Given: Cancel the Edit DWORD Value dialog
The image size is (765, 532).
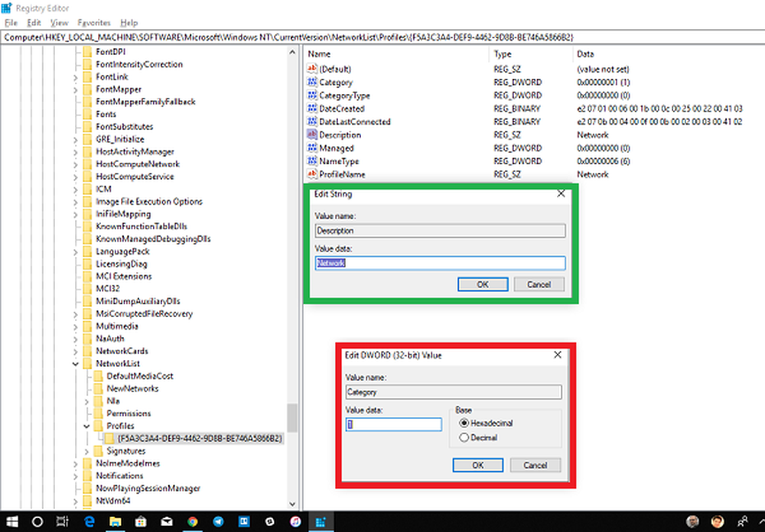Looking at the screenshot, I should [535, 465].
